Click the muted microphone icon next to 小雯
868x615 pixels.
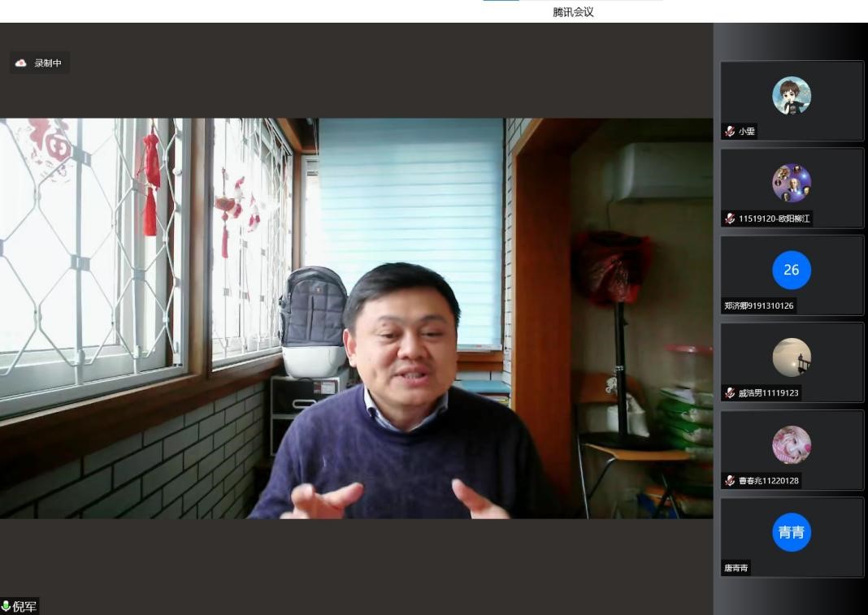click(730, 132)
